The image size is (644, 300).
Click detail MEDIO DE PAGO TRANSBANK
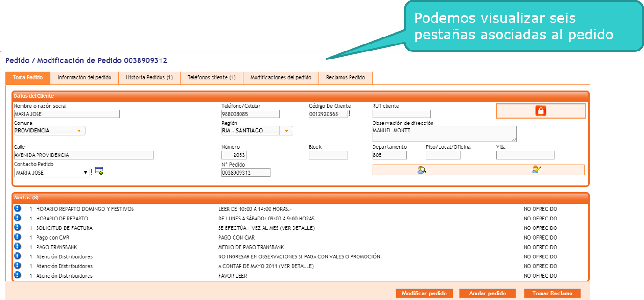pos(251,247)
